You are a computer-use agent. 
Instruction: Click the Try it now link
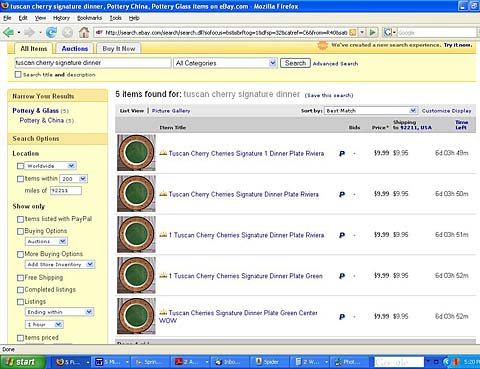[x=458, y=45]
